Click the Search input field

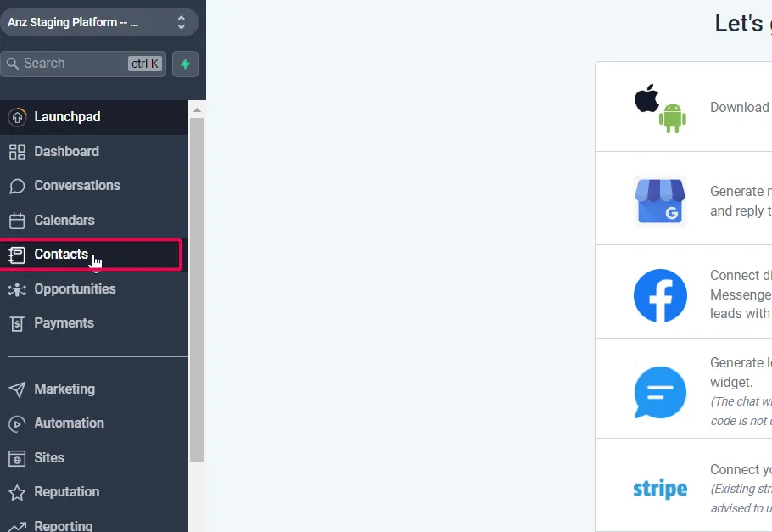(83, 64)
